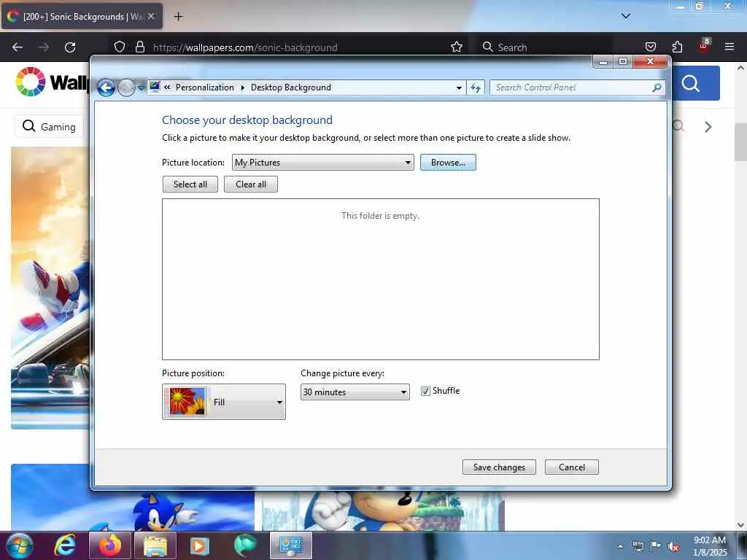Click the Firefox taskbar icon

(x=110, y=545)
